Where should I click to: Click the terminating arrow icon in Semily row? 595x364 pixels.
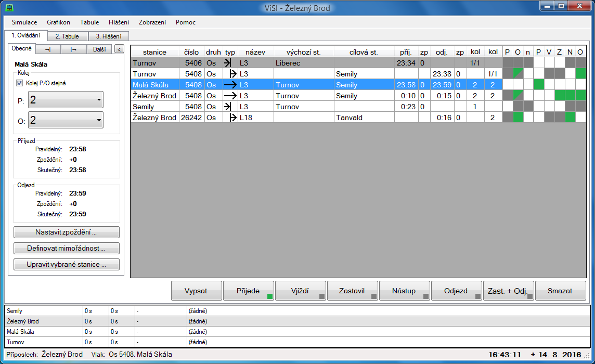(228, 107)
